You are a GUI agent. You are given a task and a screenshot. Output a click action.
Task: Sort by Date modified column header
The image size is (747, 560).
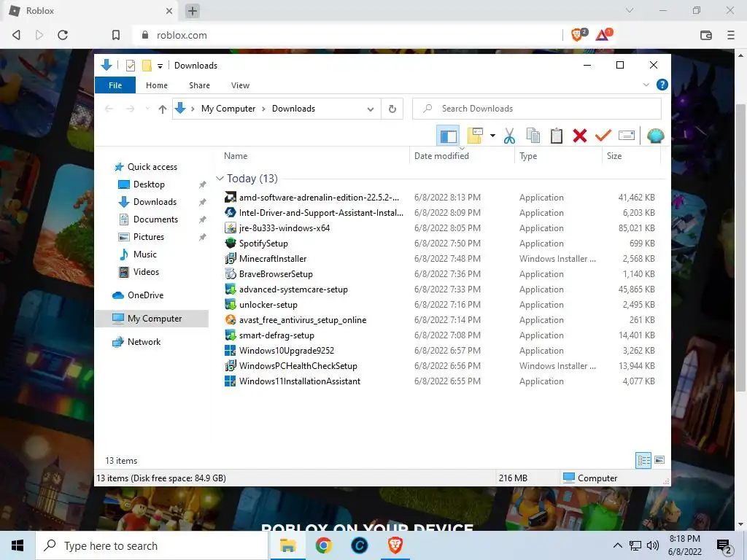(441, 156)
